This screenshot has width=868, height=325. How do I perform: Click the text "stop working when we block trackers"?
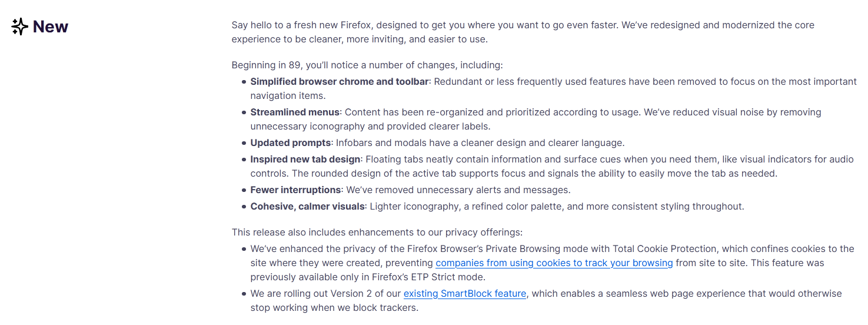333,307
